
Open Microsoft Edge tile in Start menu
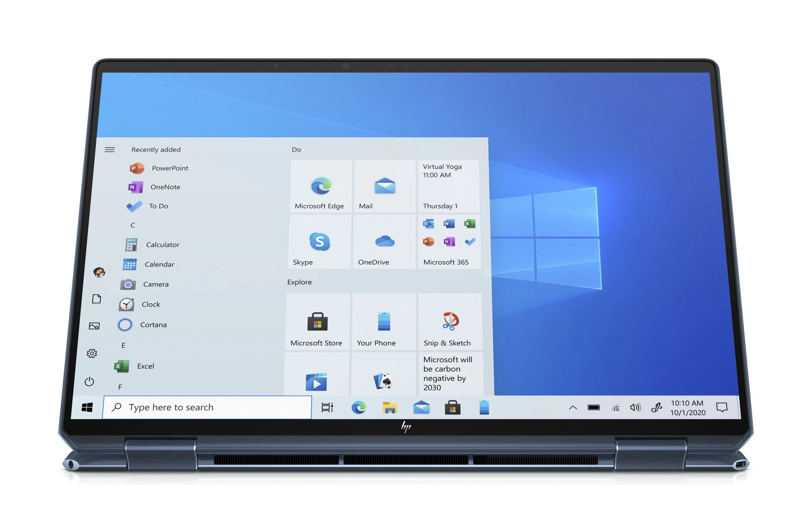[320, 186]
